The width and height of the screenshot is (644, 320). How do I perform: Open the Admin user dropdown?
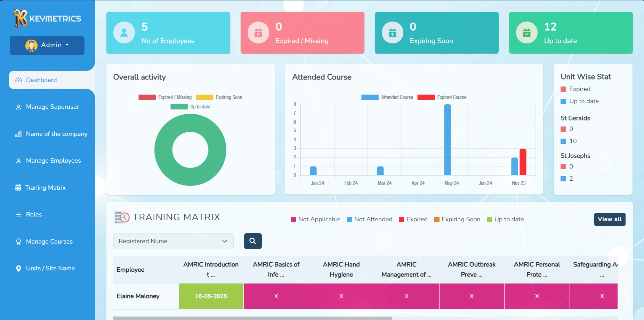pos(47,46)
